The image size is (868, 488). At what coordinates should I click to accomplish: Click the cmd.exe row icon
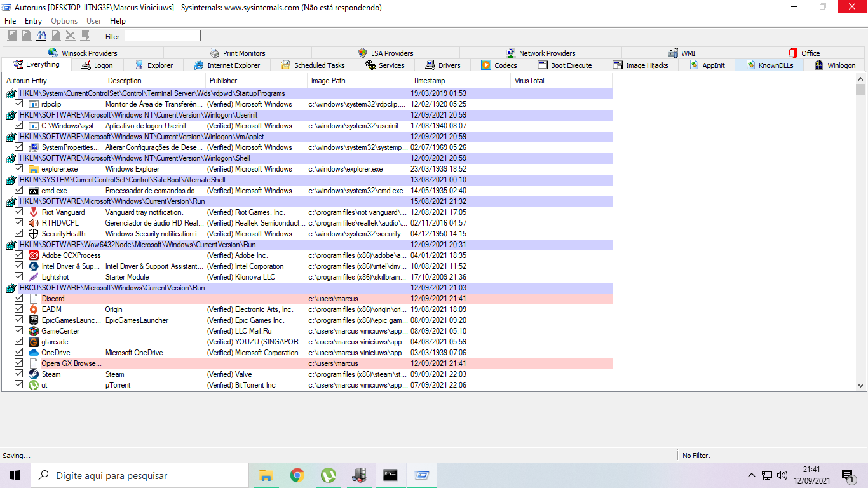(34, 191)
